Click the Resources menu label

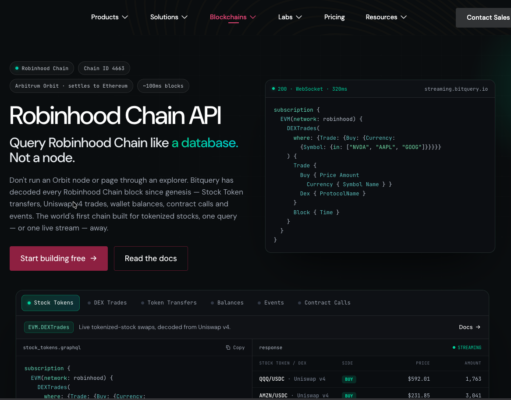(x=381, y=17)
